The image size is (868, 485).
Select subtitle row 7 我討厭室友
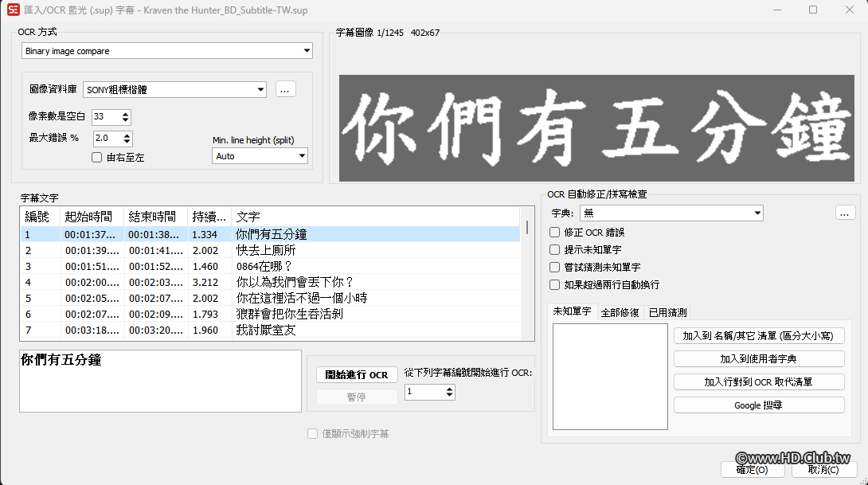[271, 330]
